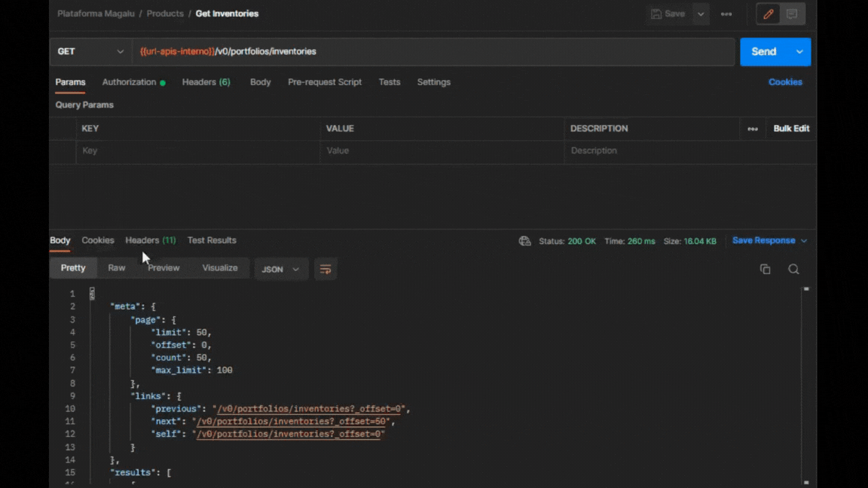Select the response Body tab
This screenshot has width=868, height=488.
[x=60, y=241]
